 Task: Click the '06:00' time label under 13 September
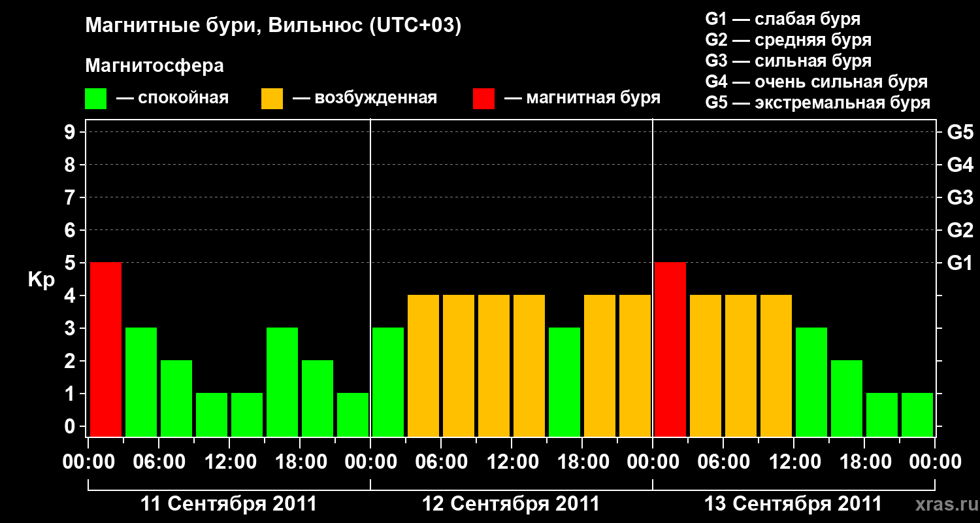point(723,462)
